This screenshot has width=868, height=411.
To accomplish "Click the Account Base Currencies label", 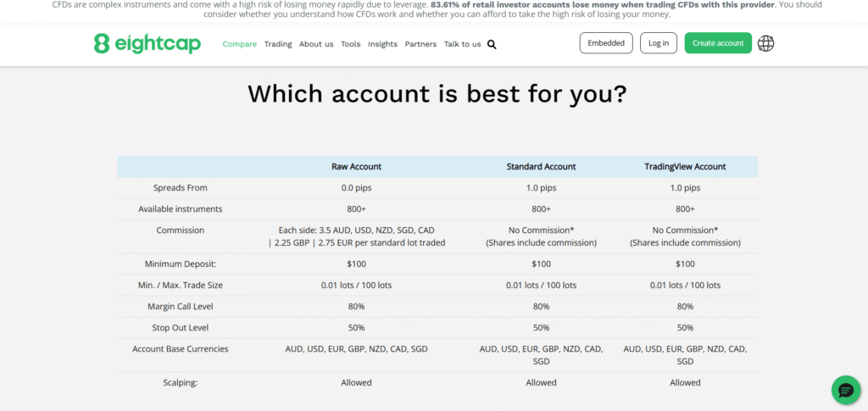I will (x=181, y=349).
